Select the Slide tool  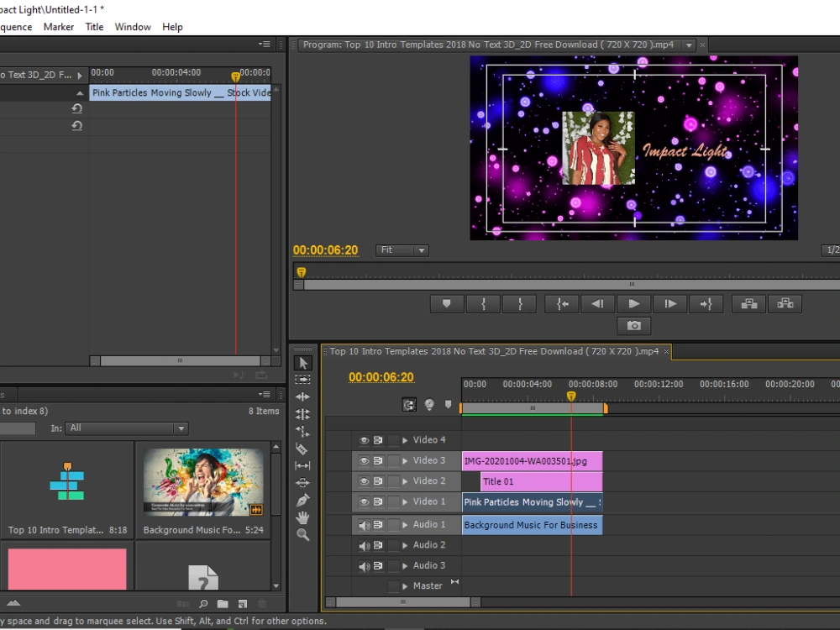(x=302, y=483)
